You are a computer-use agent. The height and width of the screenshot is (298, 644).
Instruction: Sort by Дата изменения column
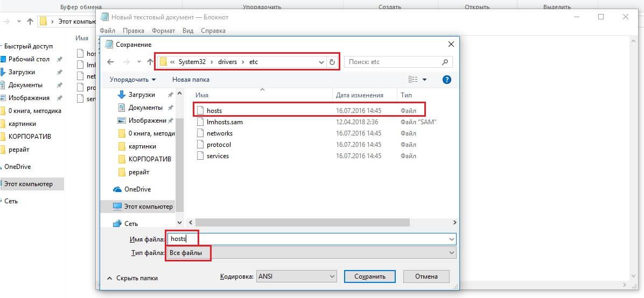point(359,95)
